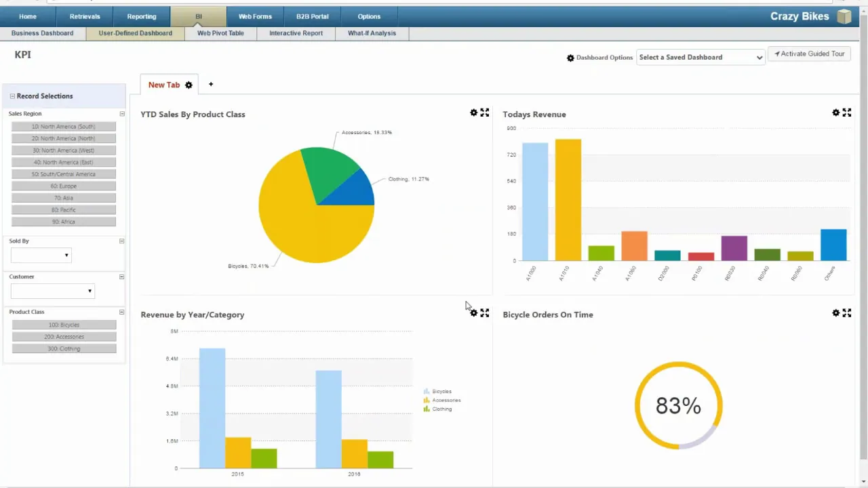This screenshot has height=488, width=868.
Task: Go to What-If Analysis tab
Action: [x=372, y=33]
